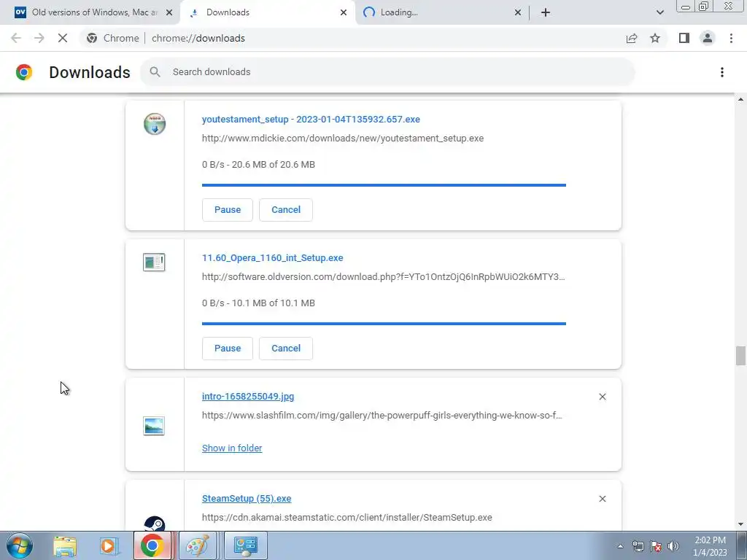Close the Loading tab
Viewport: 747px width, 560px height.
518,12
